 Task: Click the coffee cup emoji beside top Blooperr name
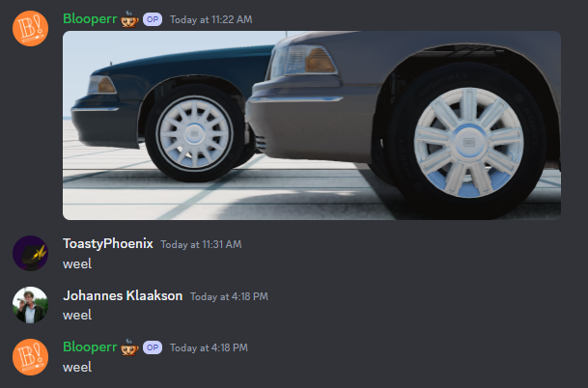tap(129, 19)
